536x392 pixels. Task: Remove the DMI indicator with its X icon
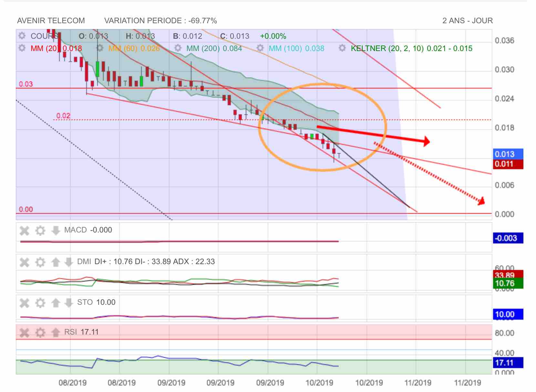[25, 262]
